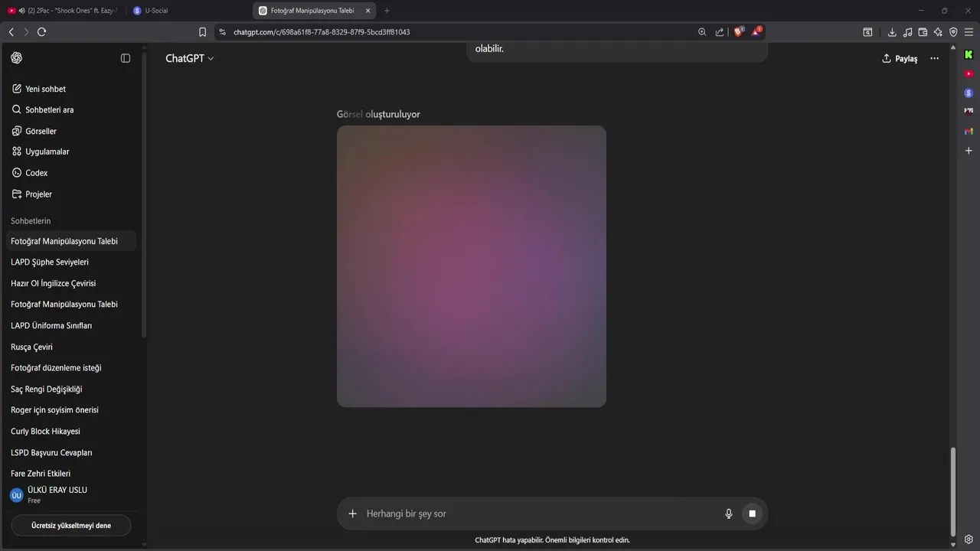Open the LSPD Başvuru Cevapları chat
Image resolution: width=980 pixels, height=551 pixels.
(x=71, y=452)
